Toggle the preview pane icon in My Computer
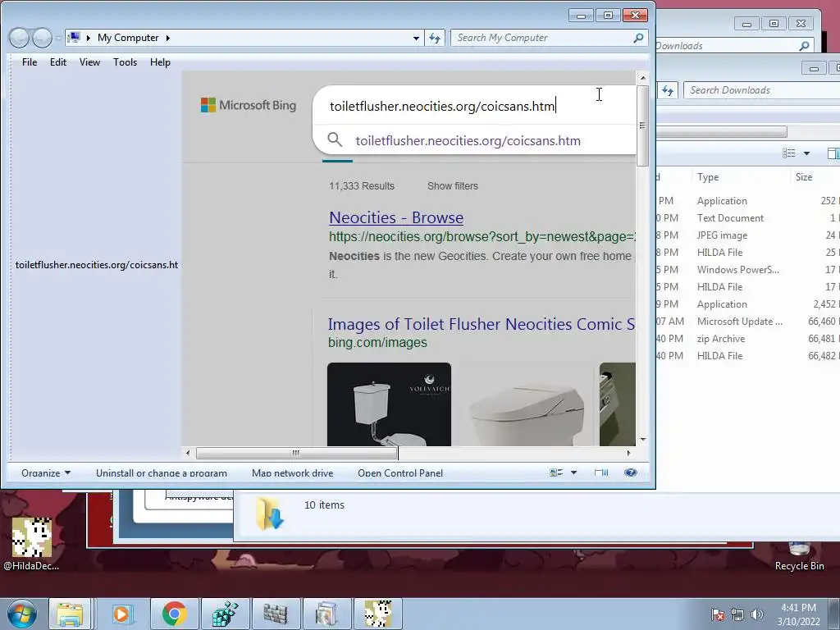 point(601,472)
